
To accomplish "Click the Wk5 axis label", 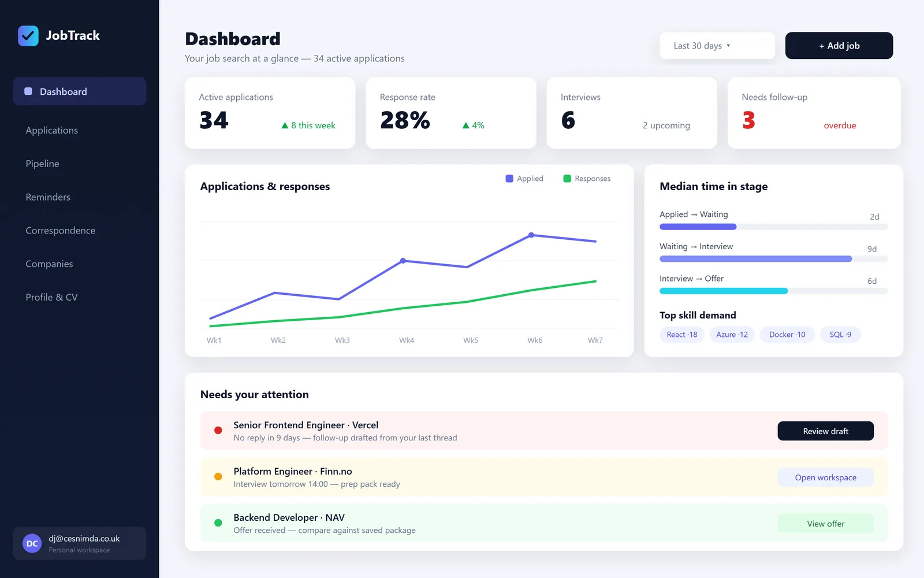I will [471, 340].
